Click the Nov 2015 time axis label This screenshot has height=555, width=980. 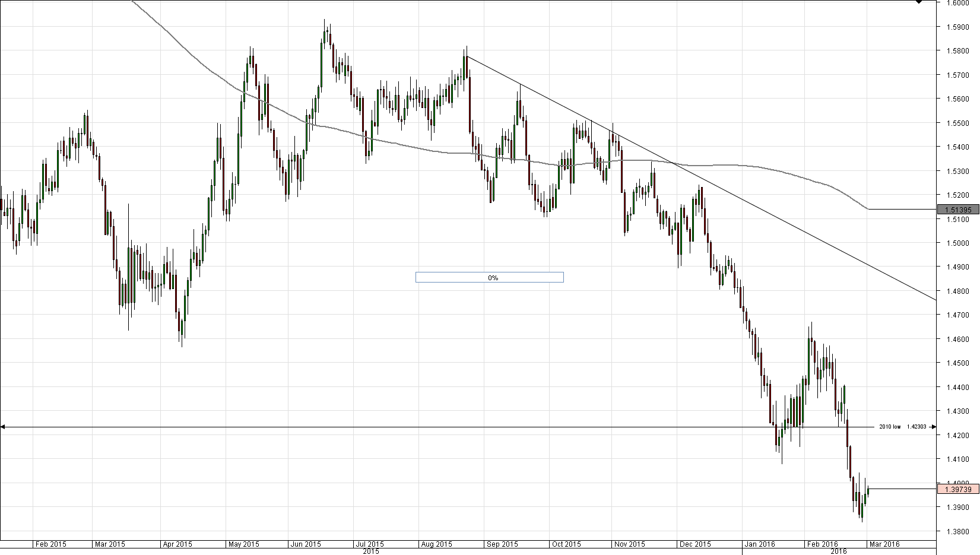pos(630,544)
